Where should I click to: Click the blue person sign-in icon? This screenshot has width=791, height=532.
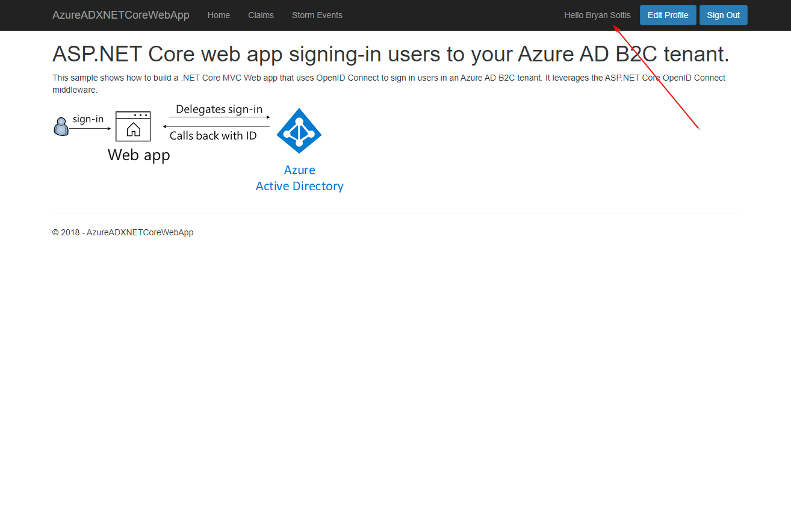[61, 125]
